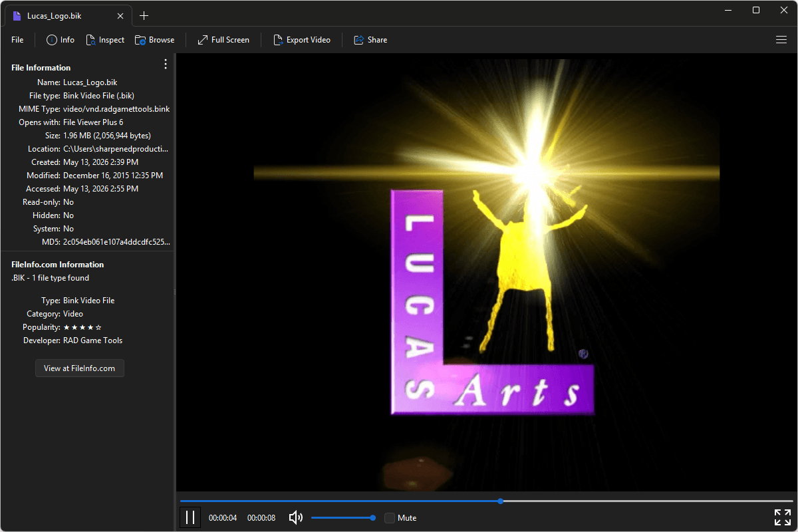Click the Category value Video
This screenshot has width=798, height=532.
pyautogui.click(x=73, y=314)
